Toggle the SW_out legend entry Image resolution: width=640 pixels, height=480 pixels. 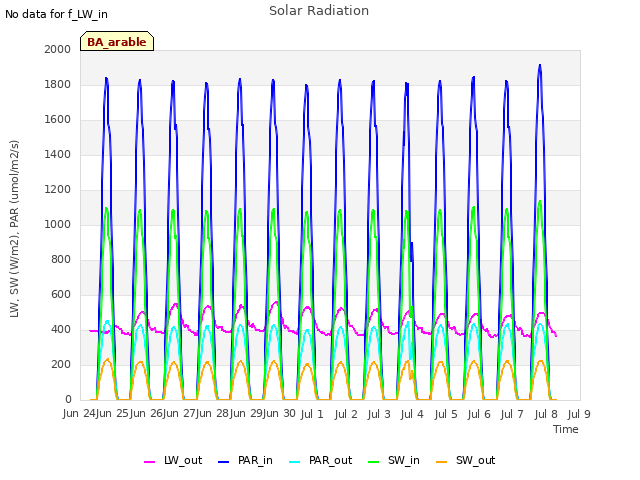(x=466, y=460)
